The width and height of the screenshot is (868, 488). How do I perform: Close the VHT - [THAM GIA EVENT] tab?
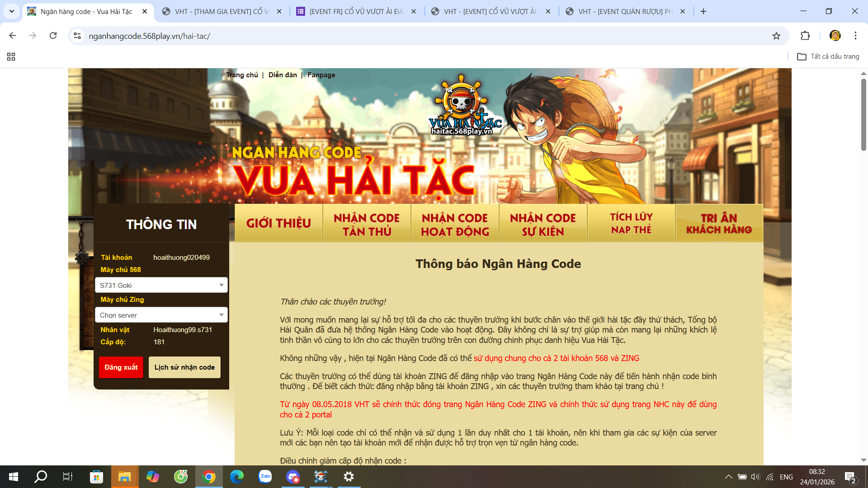(x=279, y=11)
